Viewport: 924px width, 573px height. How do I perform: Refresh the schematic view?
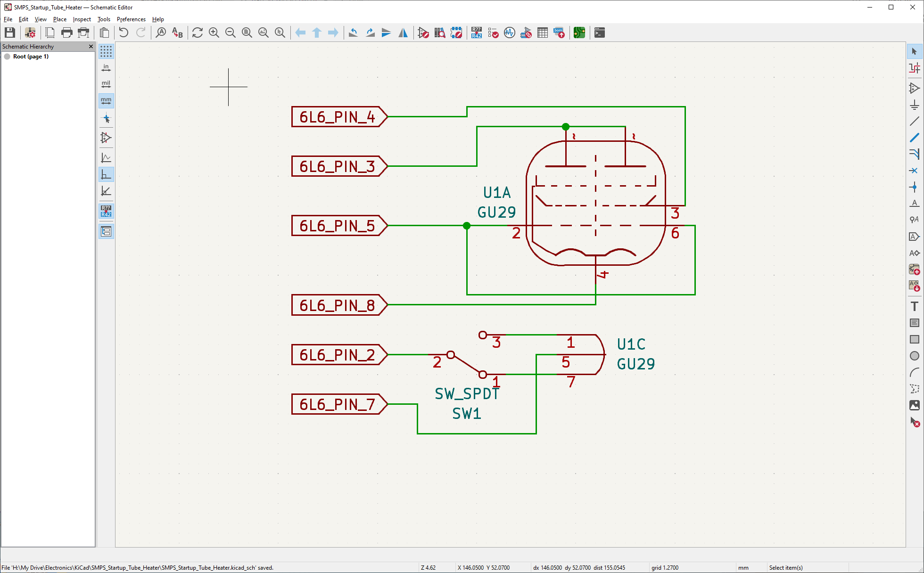pyautogui.click(x=198, y=33)
